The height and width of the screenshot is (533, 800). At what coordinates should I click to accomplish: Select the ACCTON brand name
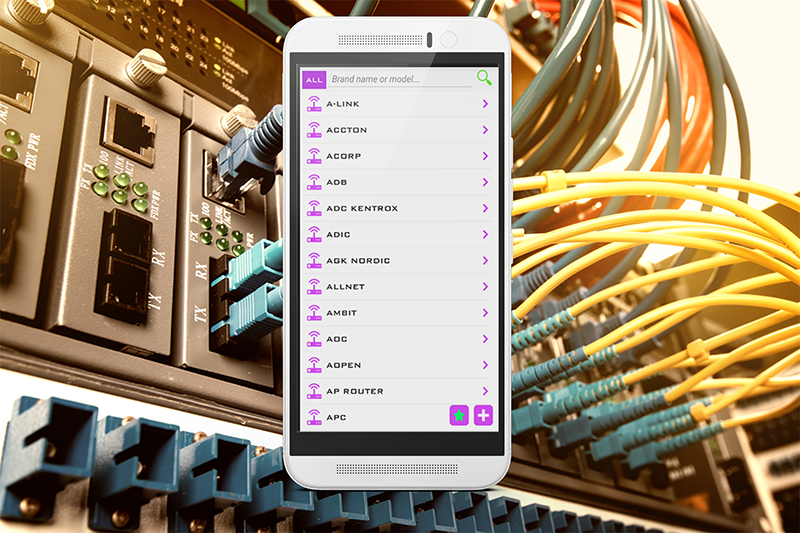[x=347, y=130]
